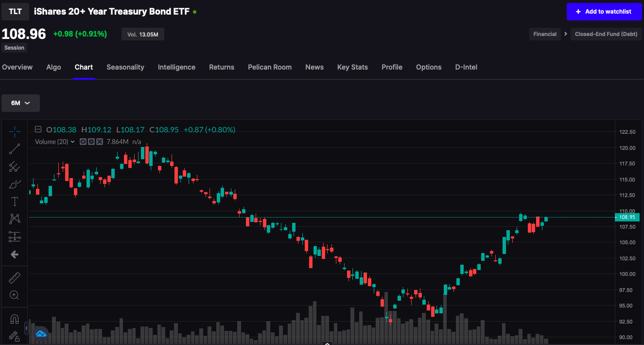Screen dimensions: 644x345
Task: Click the O108.38 open value in legend
Action: 61,130
